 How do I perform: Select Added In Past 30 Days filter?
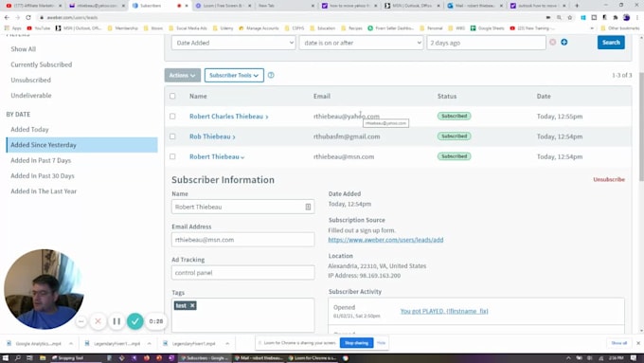coord(43,175)
